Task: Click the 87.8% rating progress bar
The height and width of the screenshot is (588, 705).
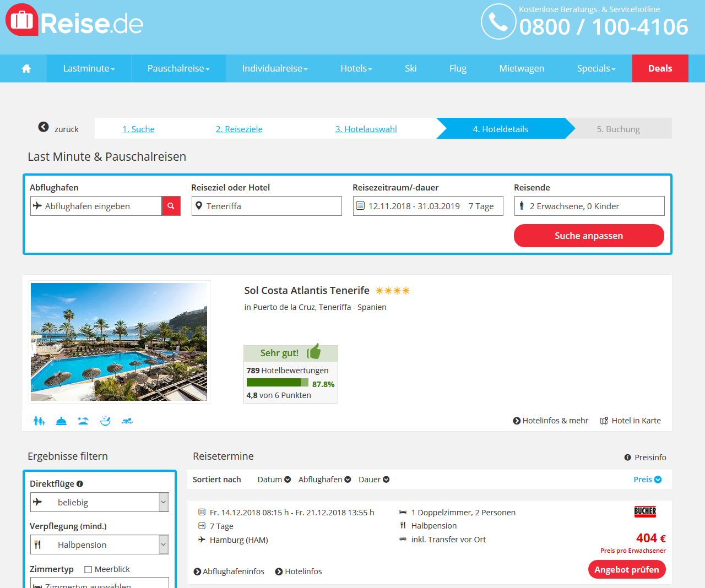Action: point(278,383)
